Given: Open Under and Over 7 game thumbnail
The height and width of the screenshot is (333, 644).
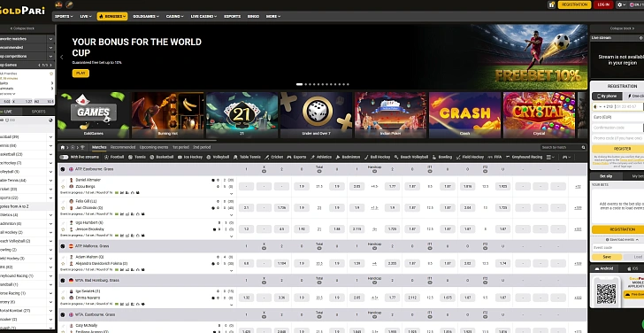Looking at the screenshot, I should (317, 115).
